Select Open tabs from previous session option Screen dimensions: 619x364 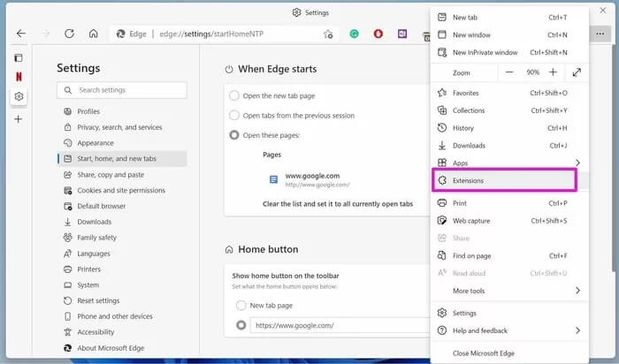[234, 115]
